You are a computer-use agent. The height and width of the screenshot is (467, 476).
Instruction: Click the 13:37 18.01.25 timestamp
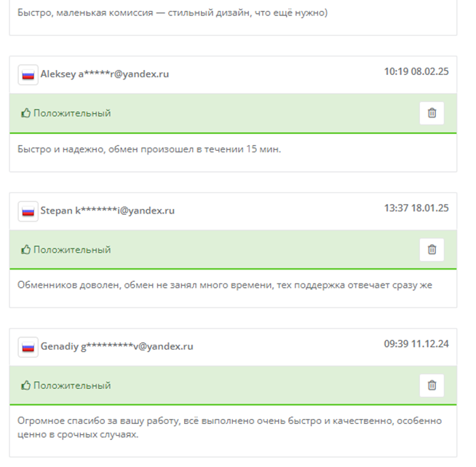416,208
